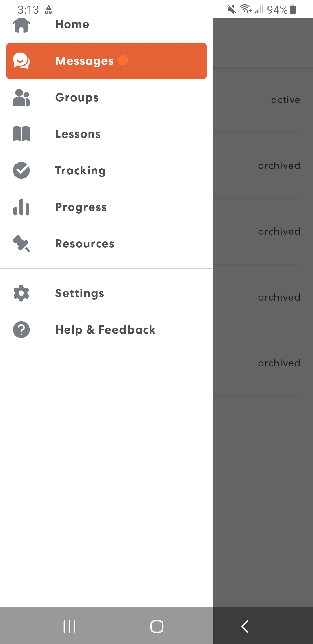Tap the Home house icon
The width and height of the screenshot is (313, 644).
pos(21,25)
